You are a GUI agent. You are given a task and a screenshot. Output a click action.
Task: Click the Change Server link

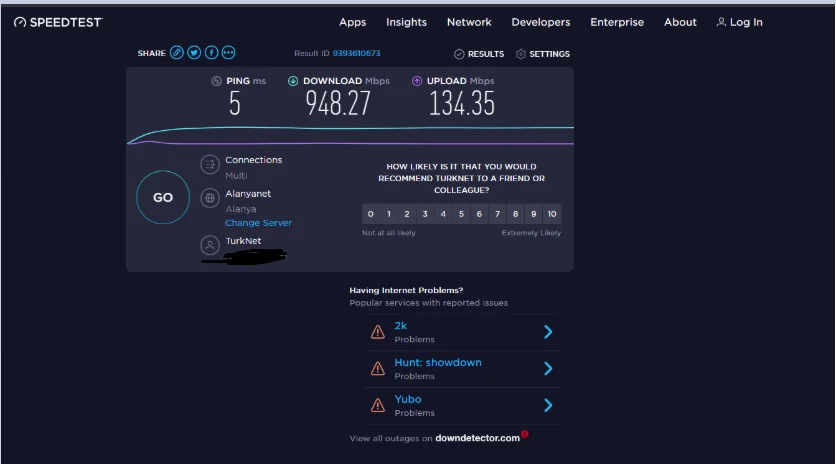pyautogui.click(x=258, y=223)
